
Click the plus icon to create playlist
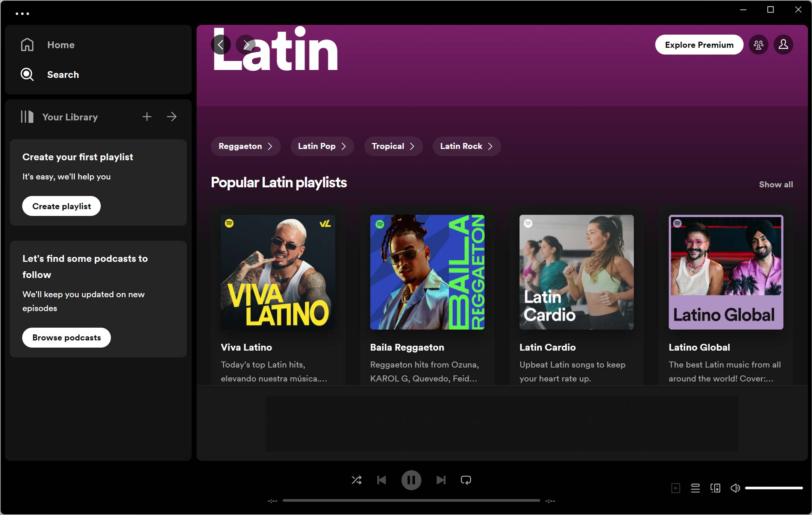[x=147, y=117]
